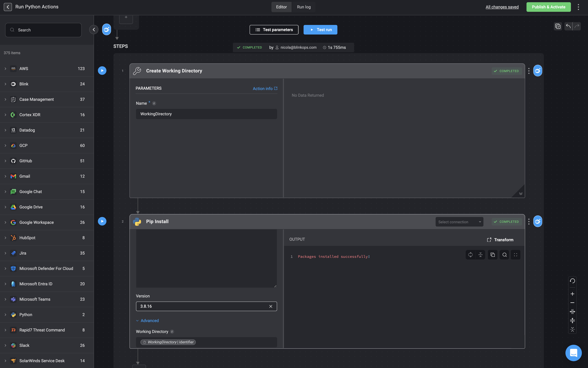Open the Create Working Directory step options menu
Screen dimensions: 588x368
tap(529, 71)
